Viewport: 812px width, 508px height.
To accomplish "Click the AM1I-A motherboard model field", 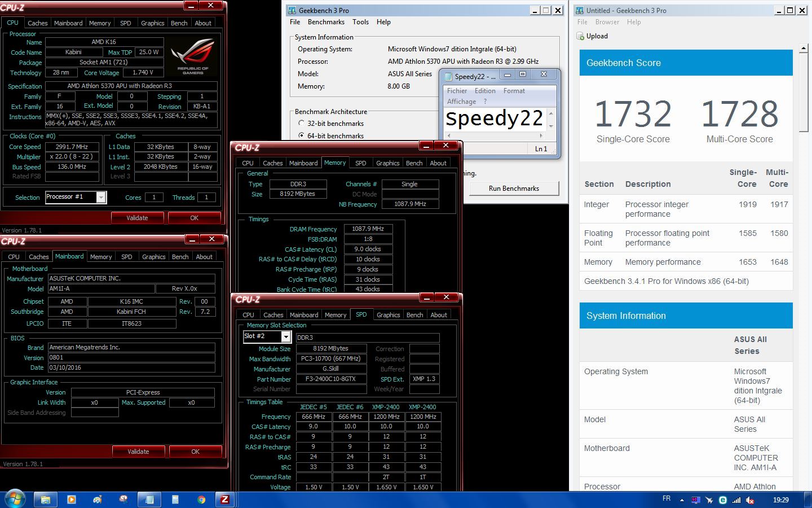I will coord(101,288).
